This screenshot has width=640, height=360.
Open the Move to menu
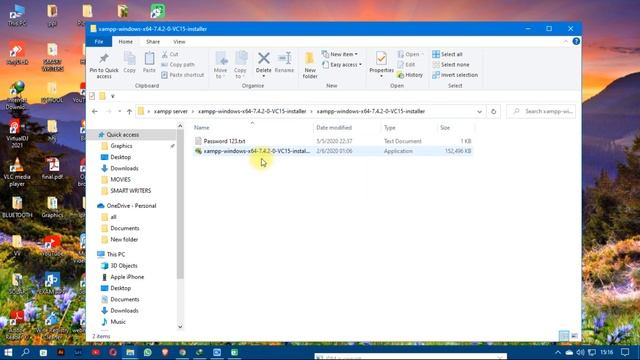221,65
